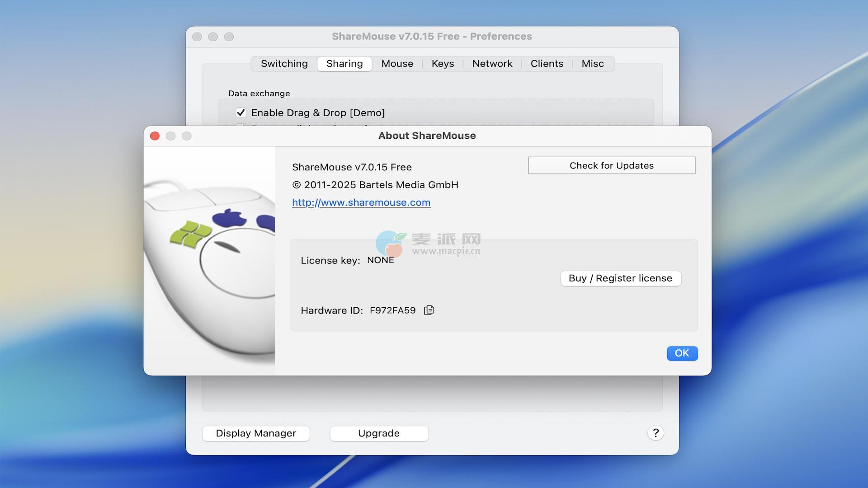Click the Upgrade button
This screenshot has height=488, width=868.
click(379, 433)
